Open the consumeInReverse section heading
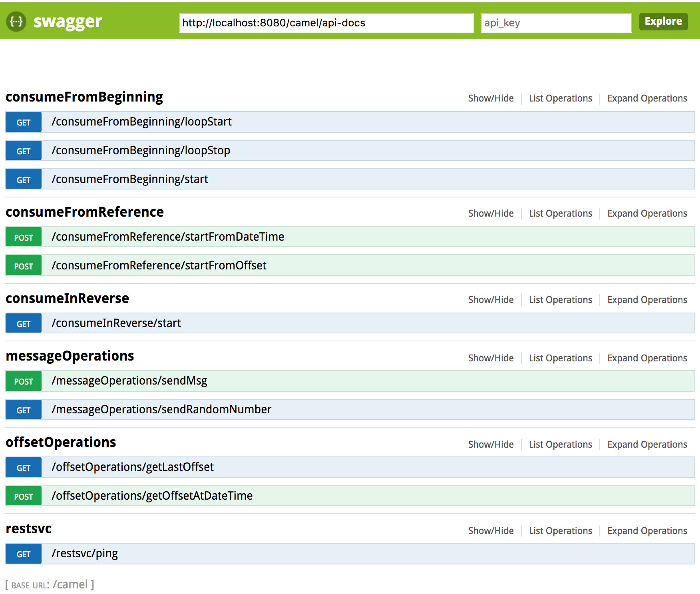 pyautogui.click(x=67, y=299)
